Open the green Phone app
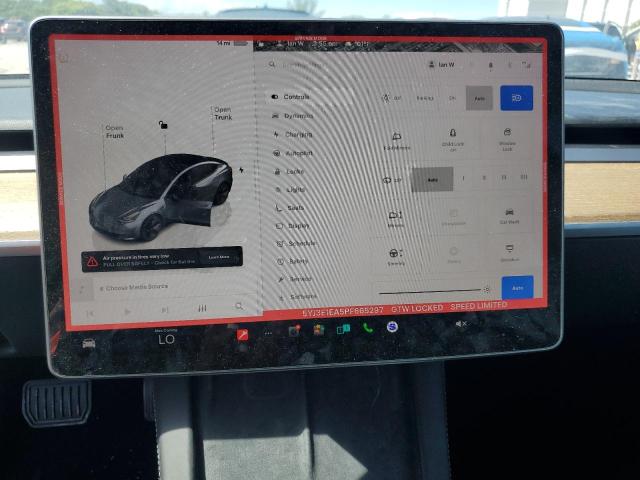The image size is (640, 480). coord(368,328)
